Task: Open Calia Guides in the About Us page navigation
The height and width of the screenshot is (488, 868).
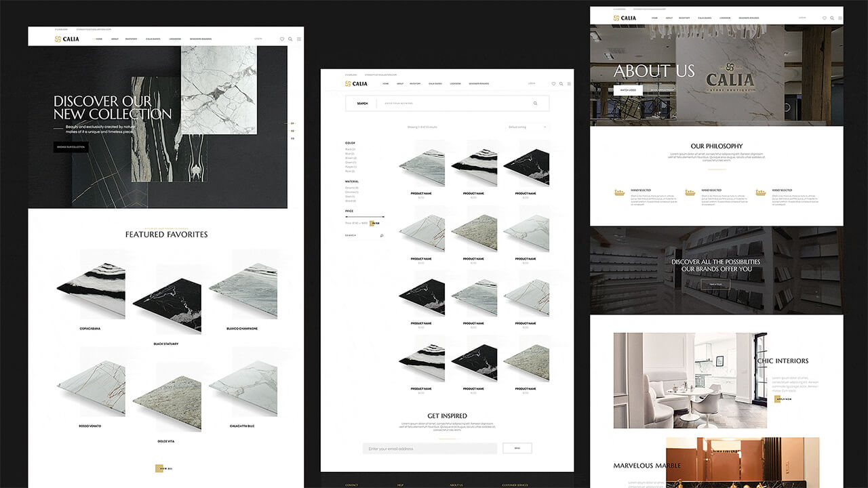Action: pos(705,18)
